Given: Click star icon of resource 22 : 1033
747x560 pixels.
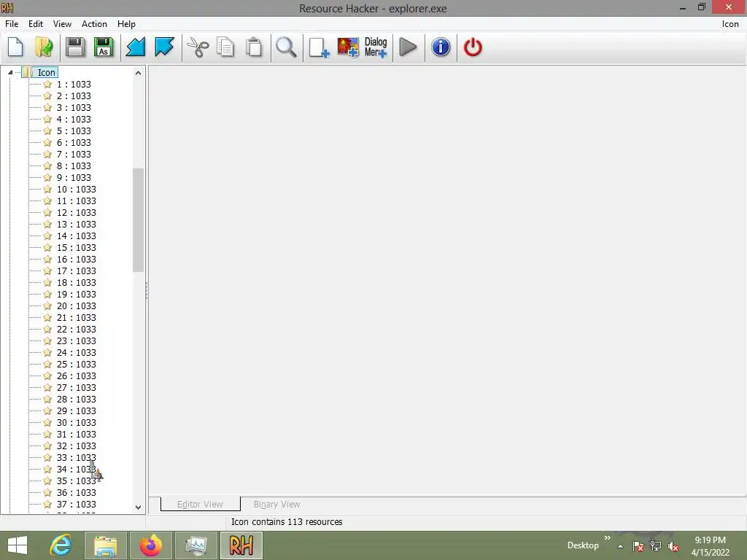Looking at the screenshot, I should coord(47,329).
